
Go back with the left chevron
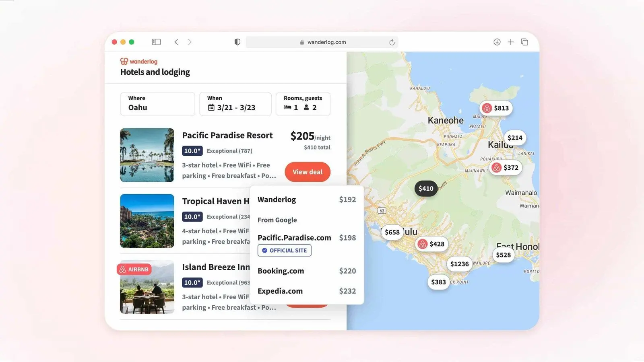pyautogui.click(x=176, y=42)
